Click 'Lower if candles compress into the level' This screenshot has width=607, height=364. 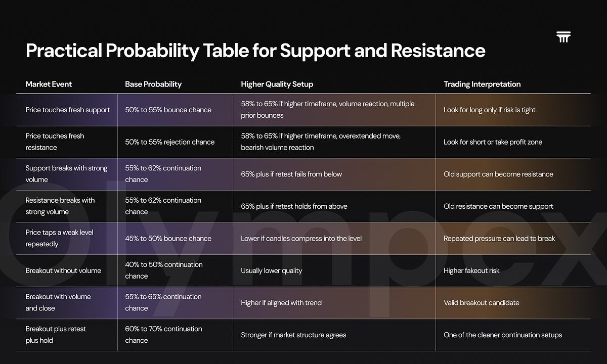301,238
